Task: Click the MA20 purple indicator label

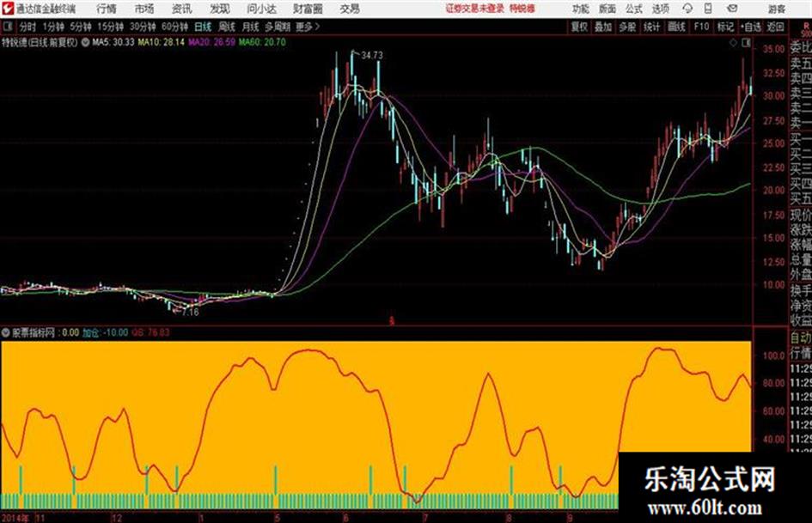Action: [x=211, y=42]
